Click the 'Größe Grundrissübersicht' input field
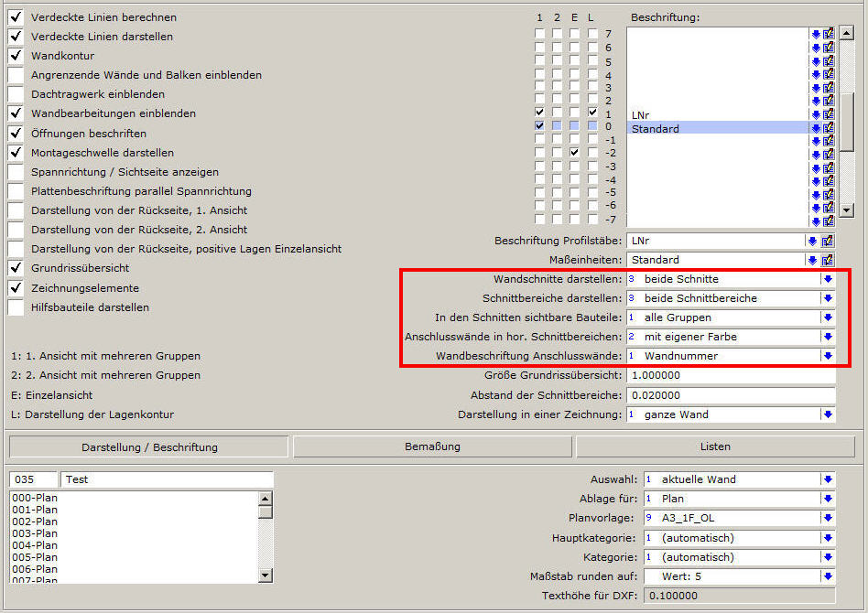868x613 pixels. [731, 376]
